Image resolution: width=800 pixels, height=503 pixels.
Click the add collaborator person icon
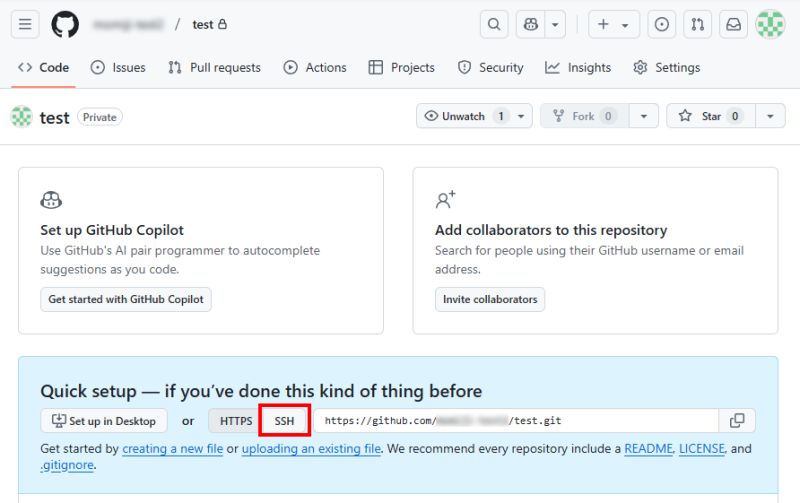445,199
